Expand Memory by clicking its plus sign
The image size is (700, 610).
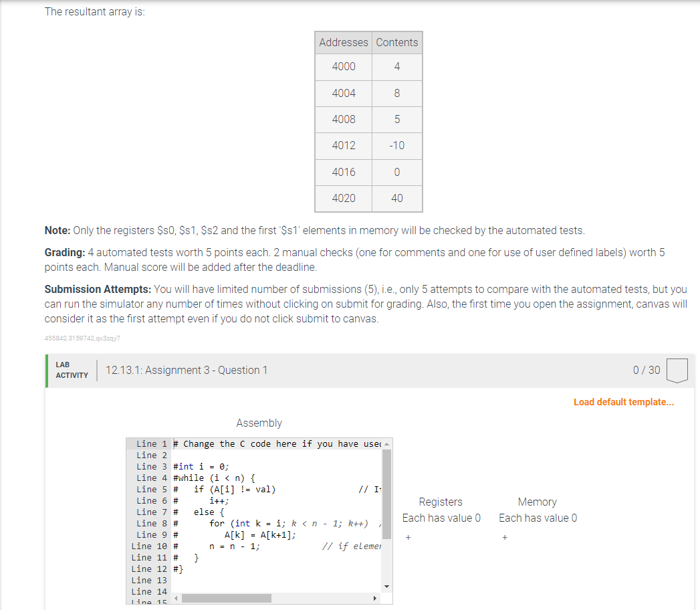[503, 536]
